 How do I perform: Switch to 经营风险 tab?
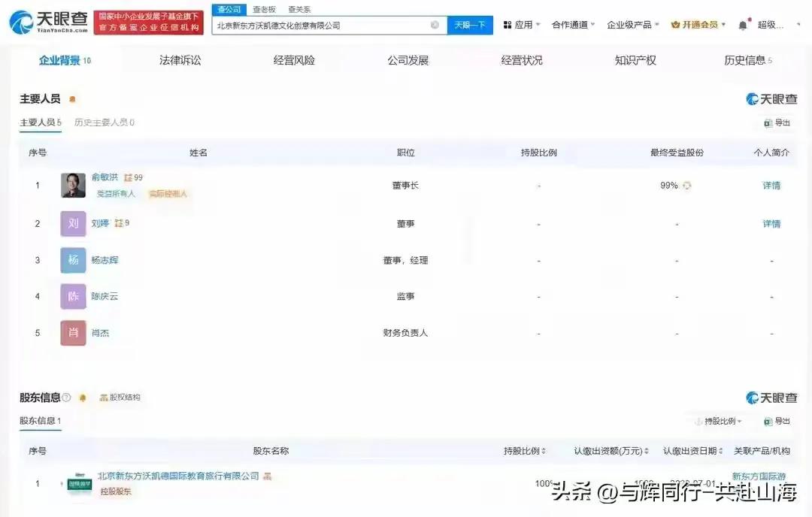point(294,61)
